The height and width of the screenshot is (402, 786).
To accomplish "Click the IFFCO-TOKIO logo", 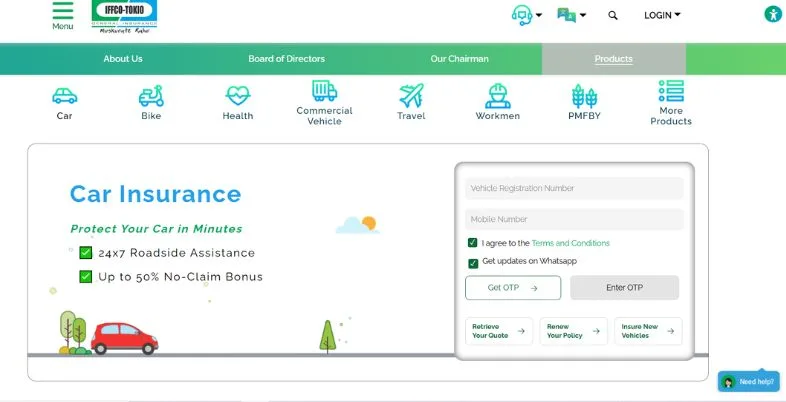I will (124, 17).
